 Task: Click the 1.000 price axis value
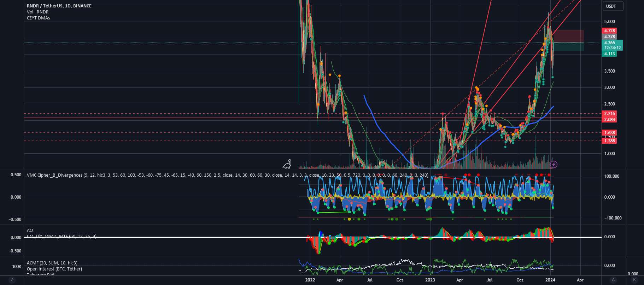[609, 154]
